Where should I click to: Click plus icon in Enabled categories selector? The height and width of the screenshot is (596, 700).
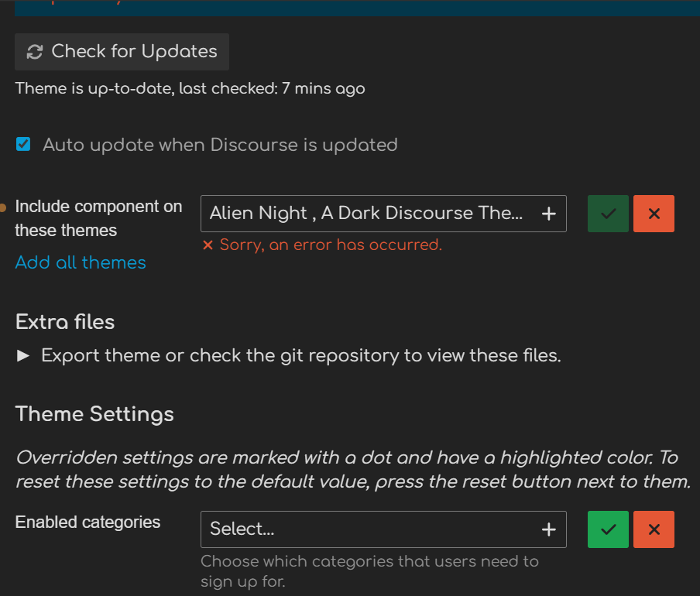548,529
